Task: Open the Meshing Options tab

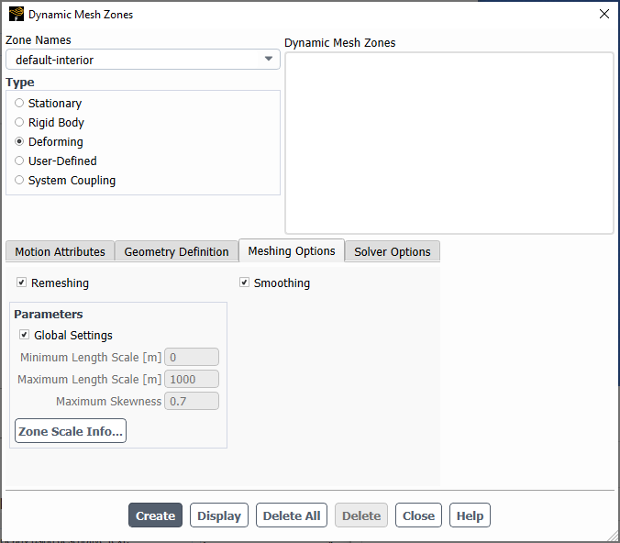Action: 292,251
